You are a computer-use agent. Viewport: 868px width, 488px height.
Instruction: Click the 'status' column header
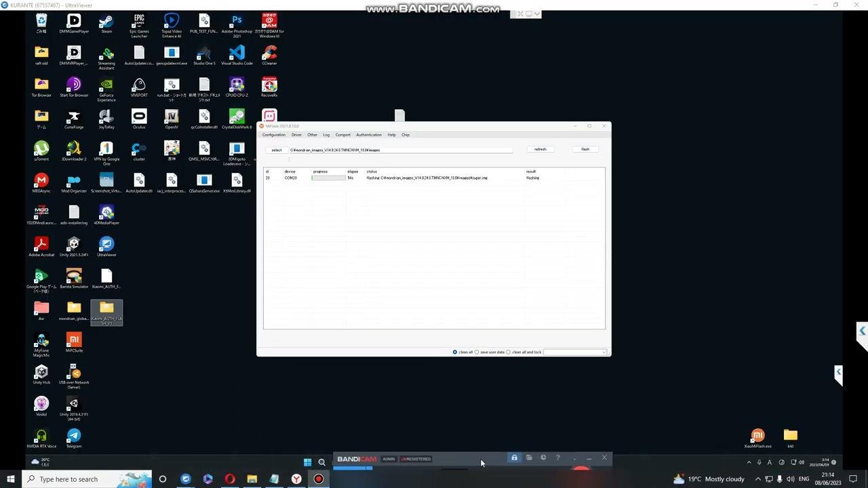(x=372, y=171)
